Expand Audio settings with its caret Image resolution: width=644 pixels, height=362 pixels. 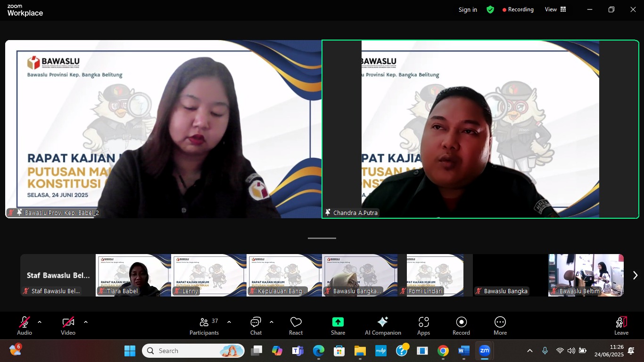(39, 321)
